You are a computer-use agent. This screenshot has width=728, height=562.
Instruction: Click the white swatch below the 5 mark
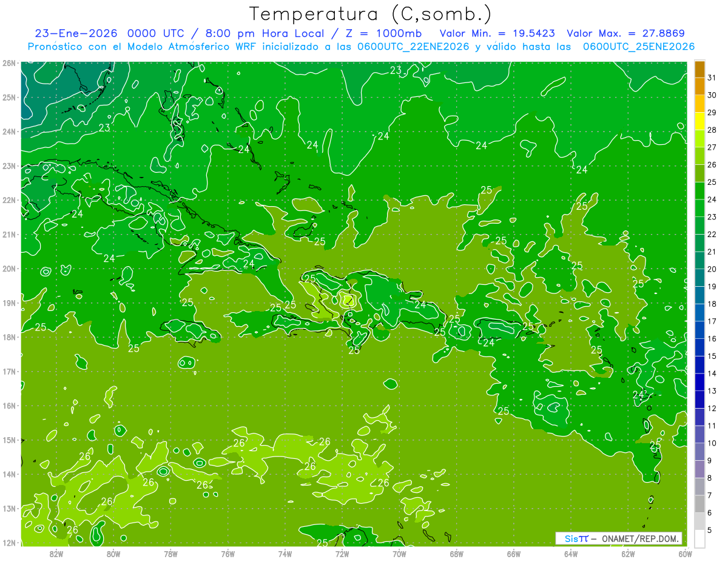pyautogui.click(x=699, y=538)
